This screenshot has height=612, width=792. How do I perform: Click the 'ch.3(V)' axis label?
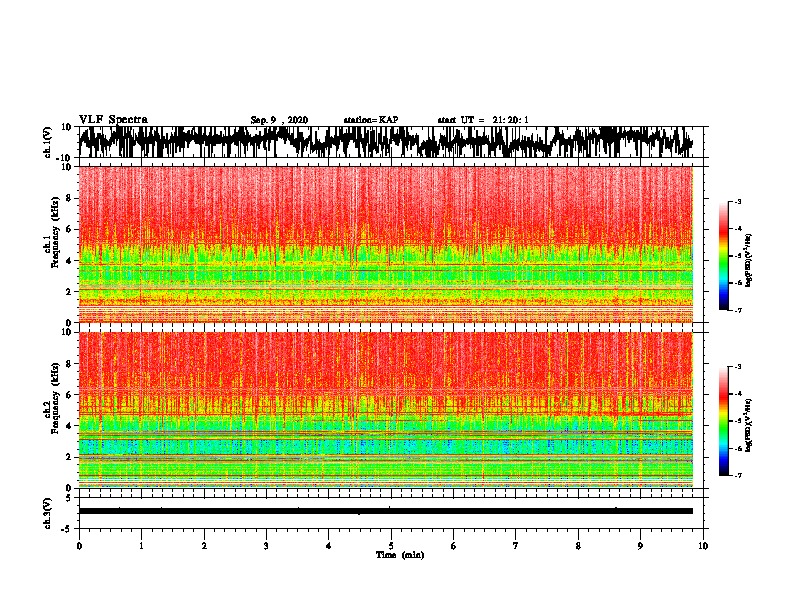pos(48,513)
